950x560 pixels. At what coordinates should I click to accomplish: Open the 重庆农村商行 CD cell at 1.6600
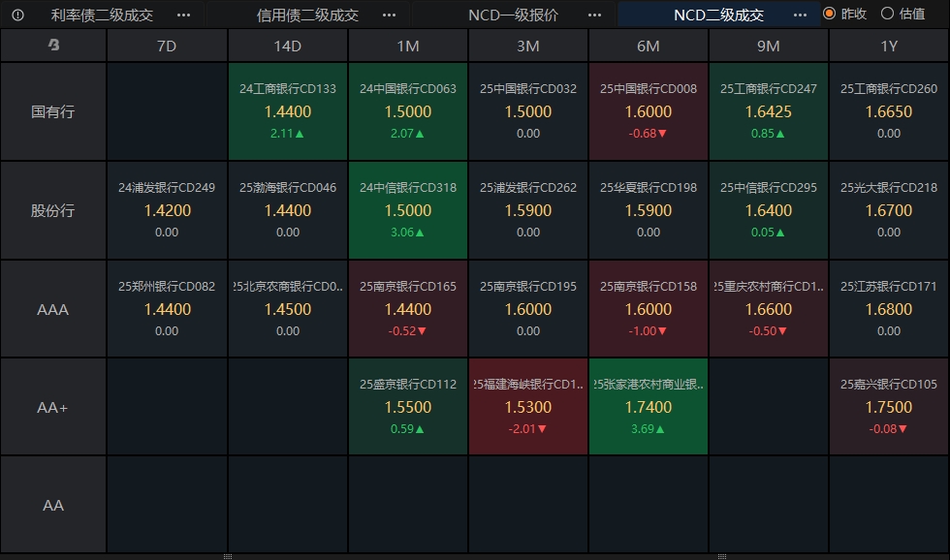click(768, 309)
